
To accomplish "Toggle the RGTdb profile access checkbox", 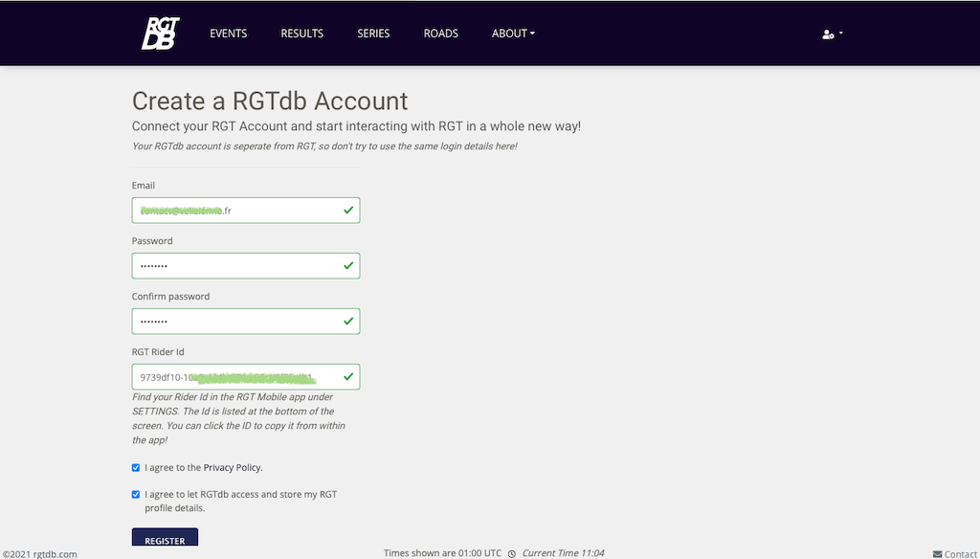I will tap(136, 495).
